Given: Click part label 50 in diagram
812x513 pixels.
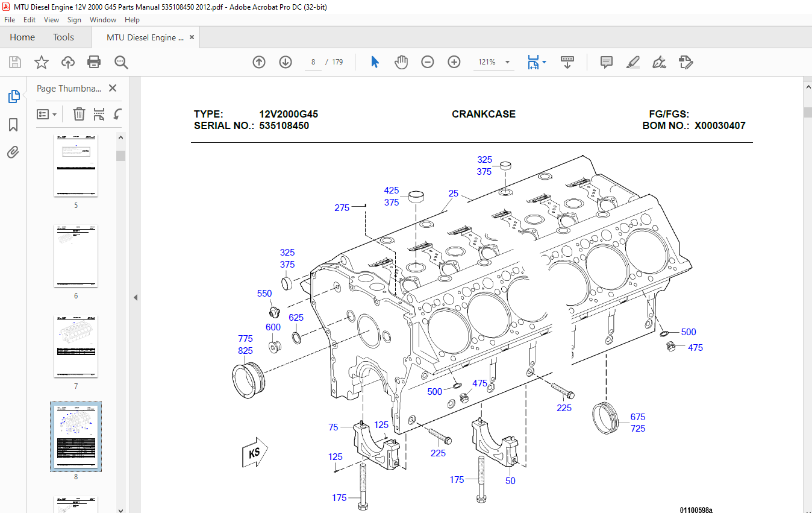Looking at the screenshot, I should coord(511,481).
